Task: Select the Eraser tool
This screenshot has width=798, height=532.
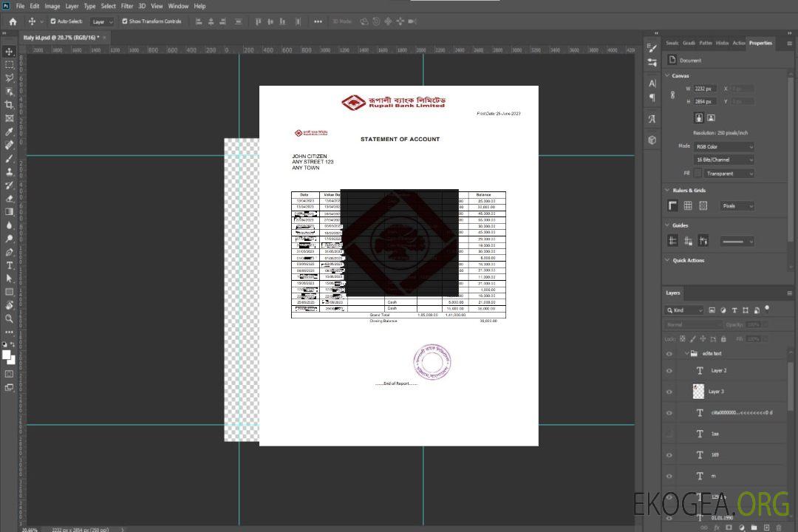Action: coord(9,199)
